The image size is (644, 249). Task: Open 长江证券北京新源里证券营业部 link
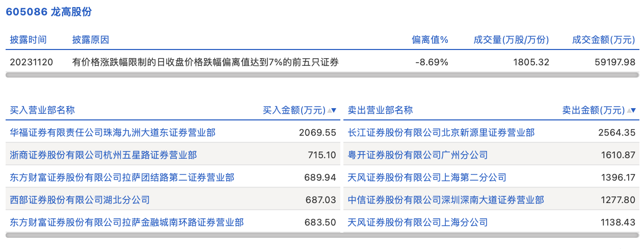click(441, 133)
